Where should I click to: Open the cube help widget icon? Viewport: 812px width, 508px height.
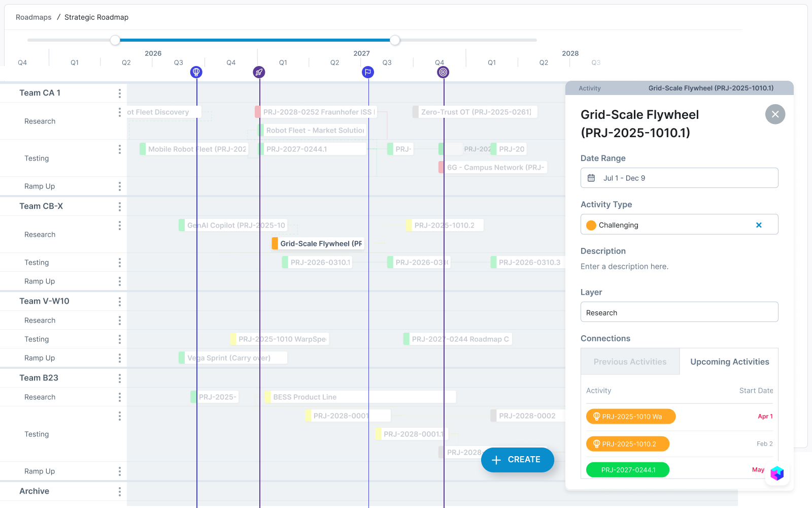pos(777,473)
